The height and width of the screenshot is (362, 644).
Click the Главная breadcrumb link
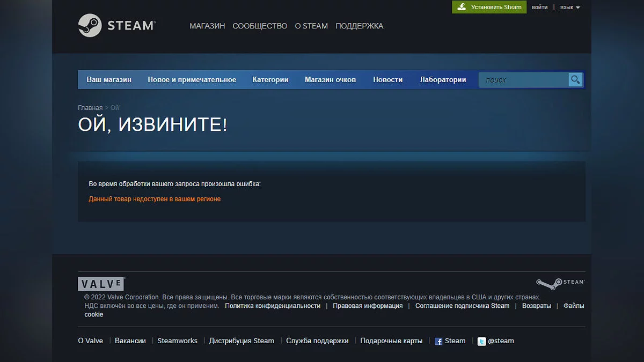[90, 108]
